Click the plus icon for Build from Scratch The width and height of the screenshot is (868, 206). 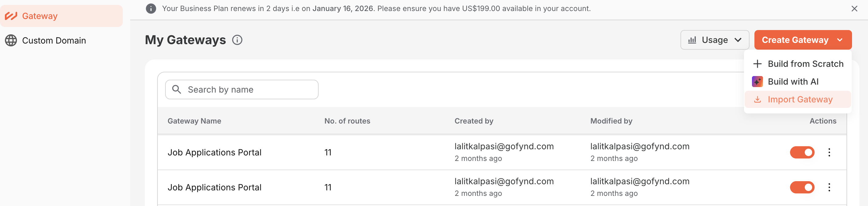click(x=757, y=64)
